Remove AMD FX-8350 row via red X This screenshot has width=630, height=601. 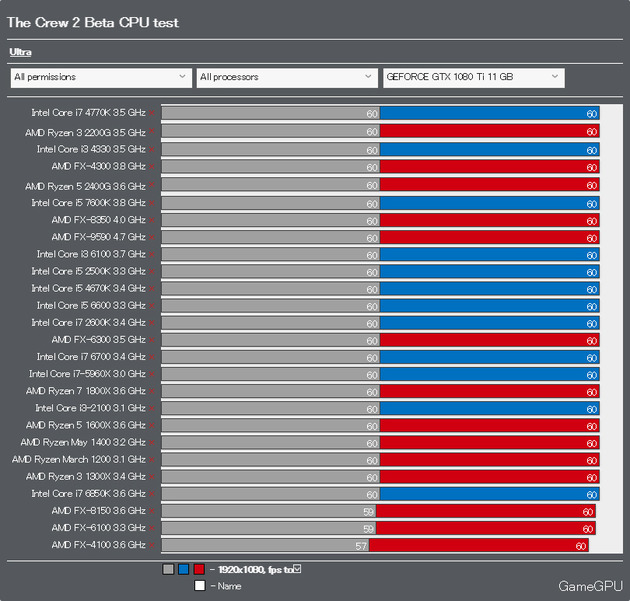(151, 220)
